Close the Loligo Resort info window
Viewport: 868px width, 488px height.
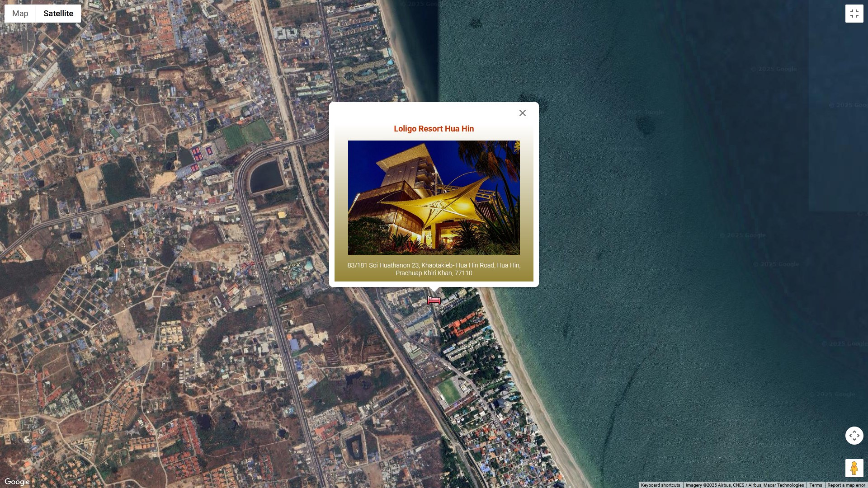pyautogui.click(x=522, y=113)
